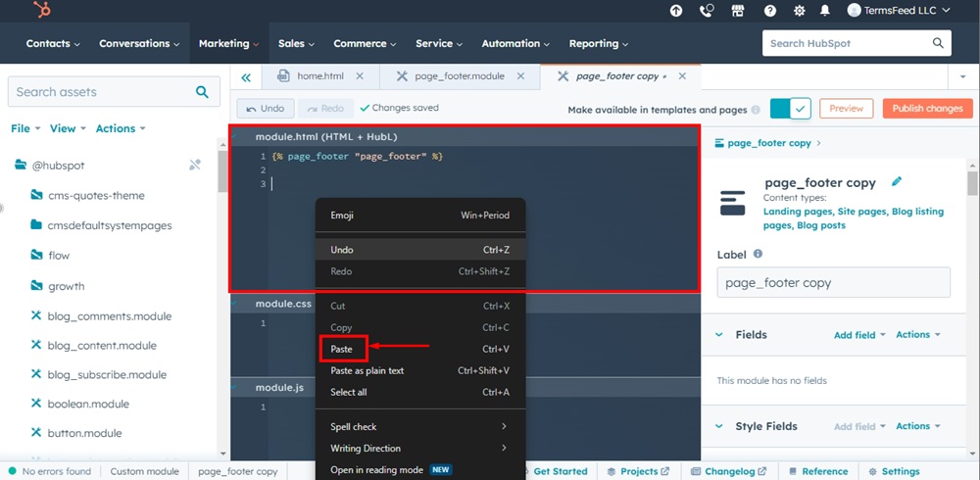
Task: Open Settings in bottom bar
Action: 894,471
